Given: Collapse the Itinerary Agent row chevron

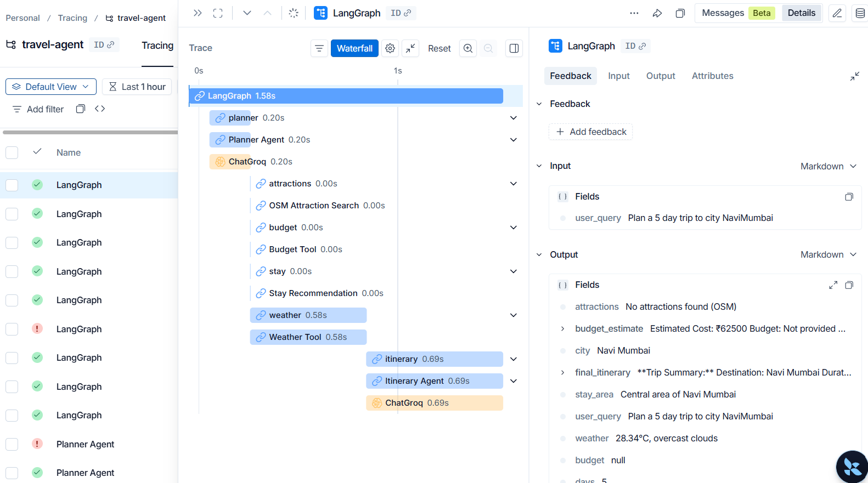Looking at the screenshot, I should coord(514,381).
